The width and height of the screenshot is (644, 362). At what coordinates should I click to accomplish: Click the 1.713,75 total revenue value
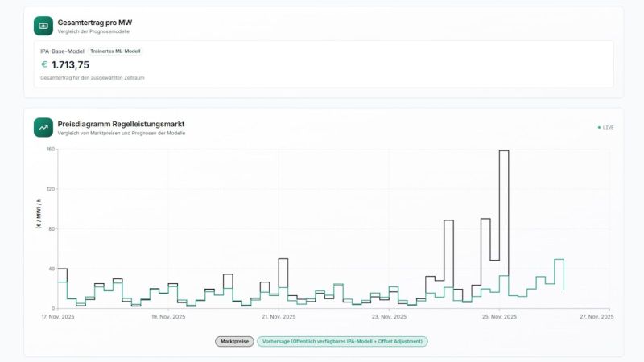(x=70, y=64)
